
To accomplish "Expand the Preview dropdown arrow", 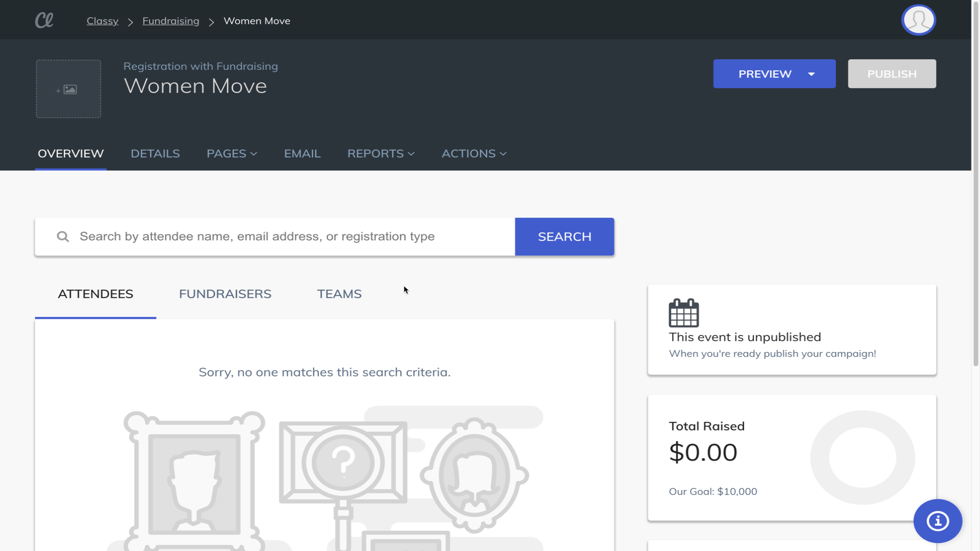I will (x=812, y=74).
